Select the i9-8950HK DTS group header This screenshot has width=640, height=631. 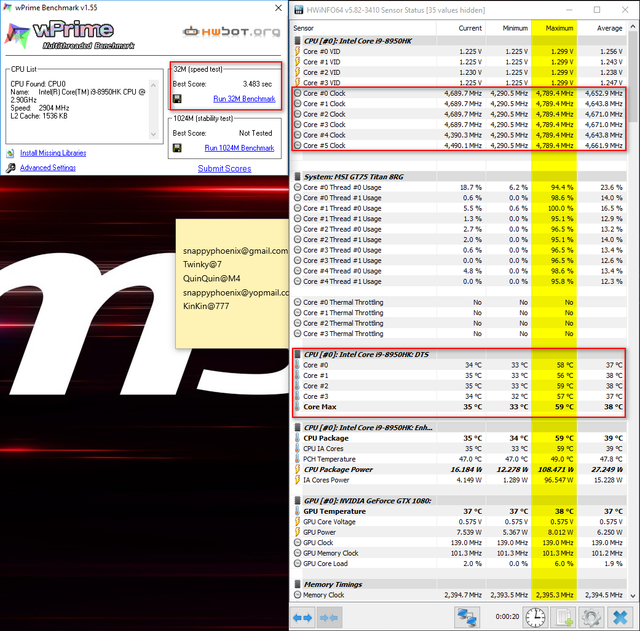460,354
